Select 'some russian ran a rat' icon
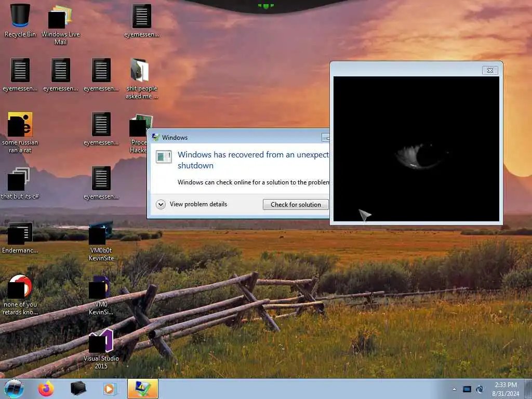Screen dimensions: 532x399 [x=20, y=132]
